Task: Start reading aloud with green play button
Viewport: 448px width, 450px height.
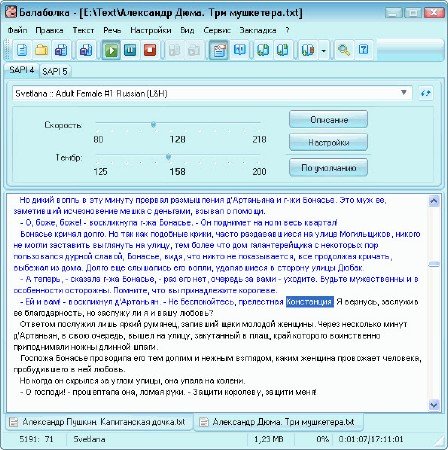Action: (x=111, y=50)
